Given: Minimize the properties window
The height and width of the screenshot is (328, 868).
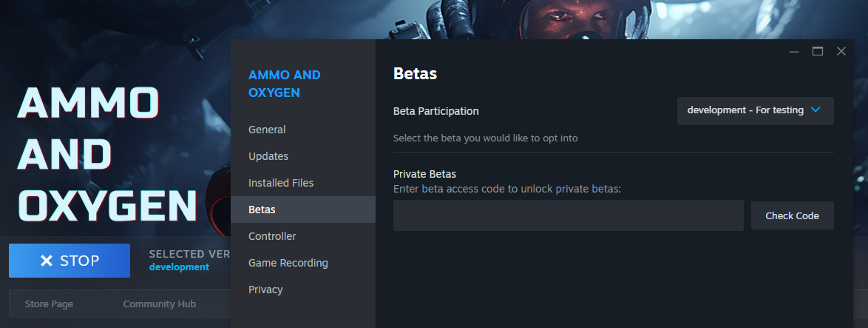Looking at the screenshot, I should point(794,52).
